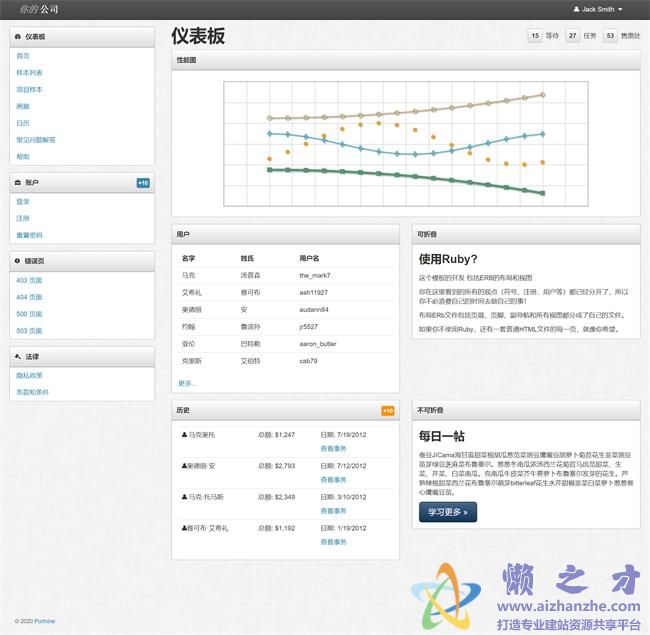Image resolution: width=650 pixels, height=635 pixels.
Task: Click 查看事务 for the 7/19/2012 entry
Action: click(x=333, y=448)
